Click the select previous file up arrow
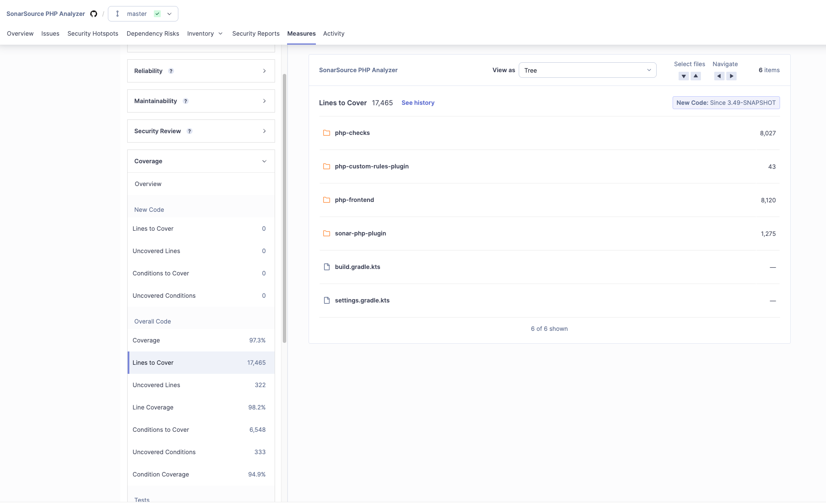The image size is (826, 504). 696,76
